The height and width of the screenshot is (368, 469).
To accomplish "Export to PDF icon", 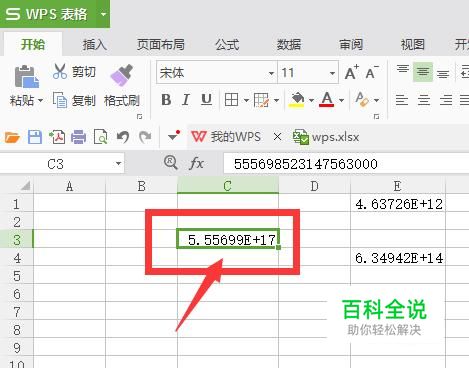I will point(57,137).
